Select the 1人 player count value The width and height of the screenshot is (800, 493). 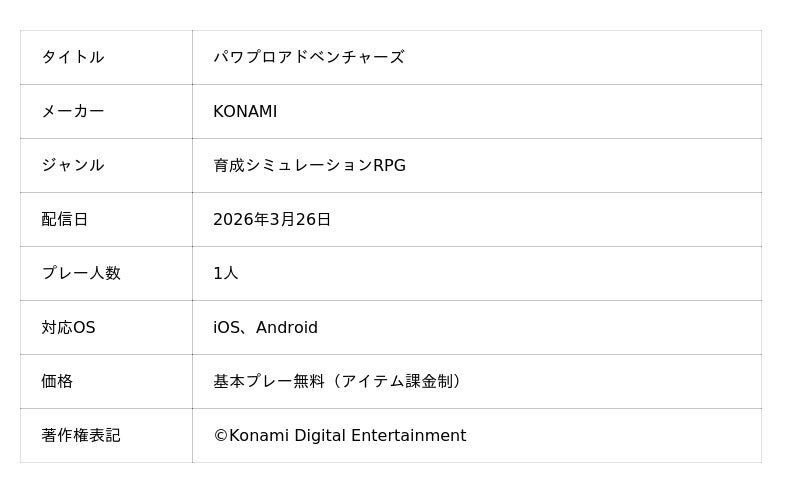[x=225, y=273]
